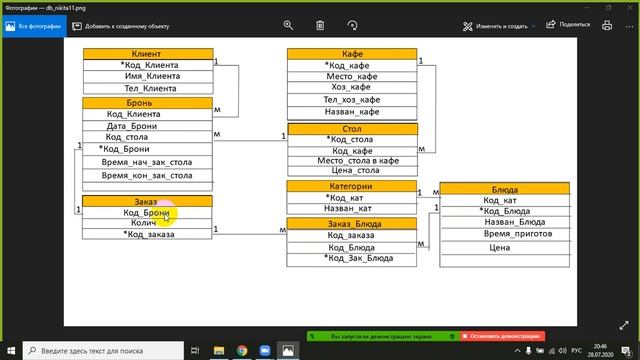
Task: Open the Windows Start menu
Action: pos(11,351)
